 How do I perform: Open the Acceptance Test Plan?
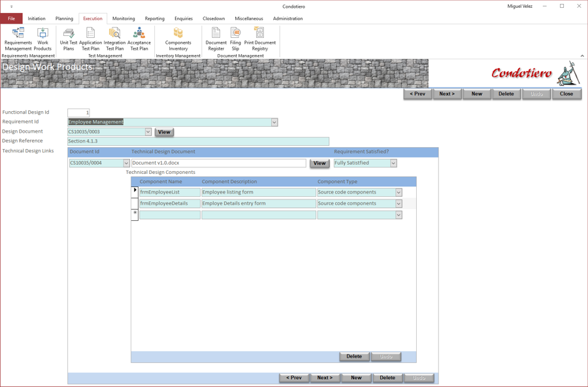click(139, 39)
